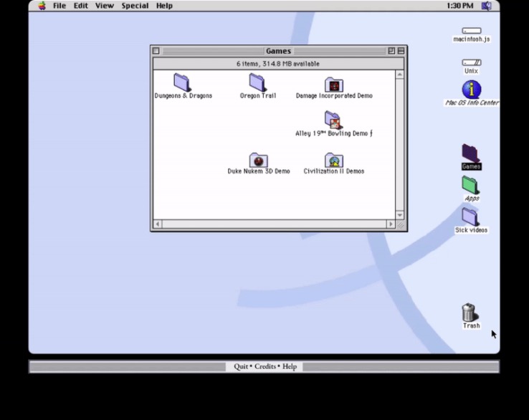Click the 1:30 PM clock
The width and height of the screenshot is (529, 420).
(x=460, y=6)
